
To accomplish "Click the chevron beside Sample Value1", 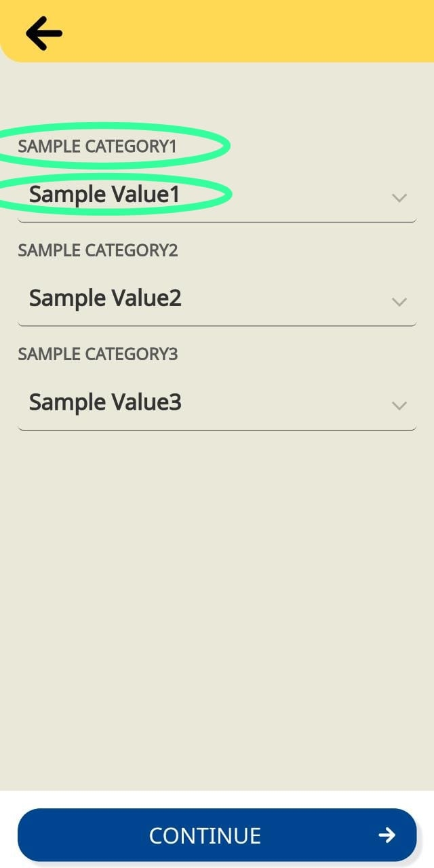I will tap(399, 198).
